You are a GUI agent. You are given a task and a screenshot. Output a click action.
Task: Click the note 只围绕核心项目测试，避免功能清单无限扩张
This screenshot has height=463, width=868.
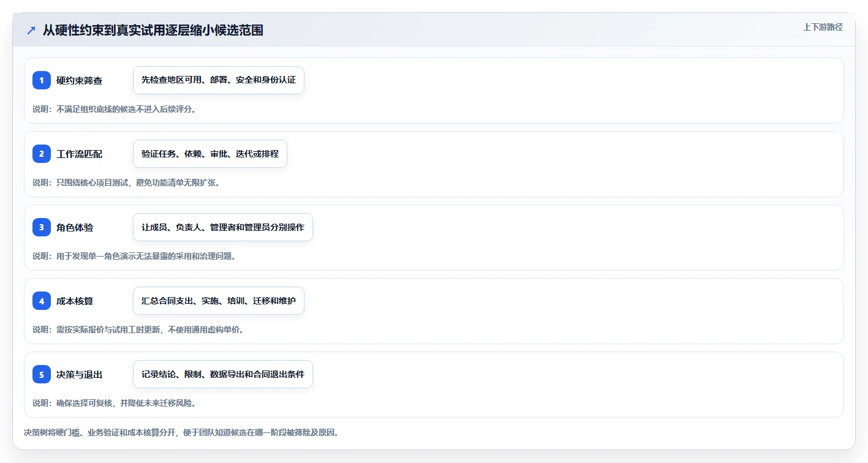pyautogui.click(x=138, y=183)
